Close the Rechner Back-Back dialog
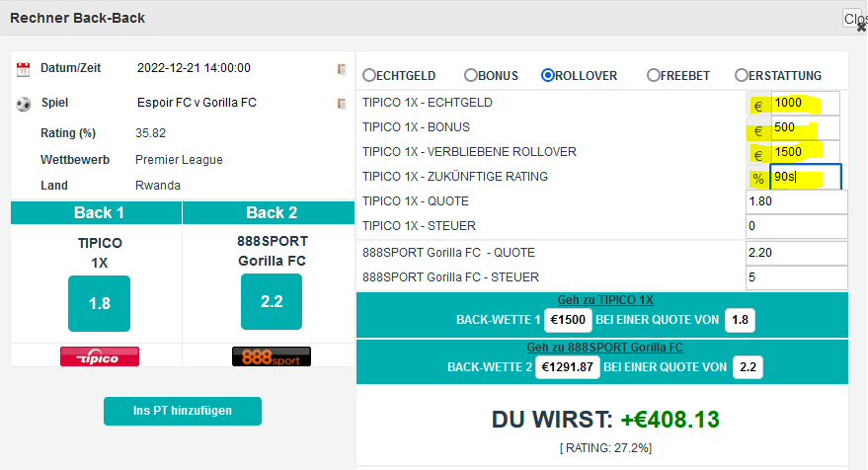 point(855,19)
